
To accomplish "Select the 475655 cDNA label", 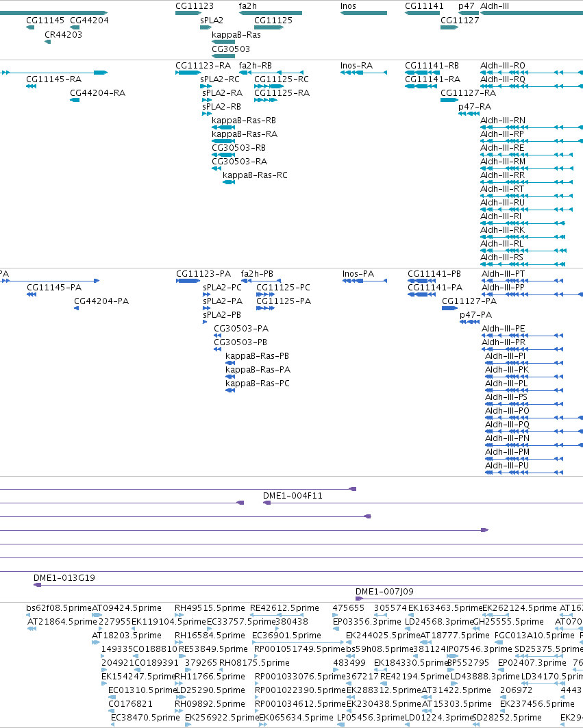I will [349, 608].
